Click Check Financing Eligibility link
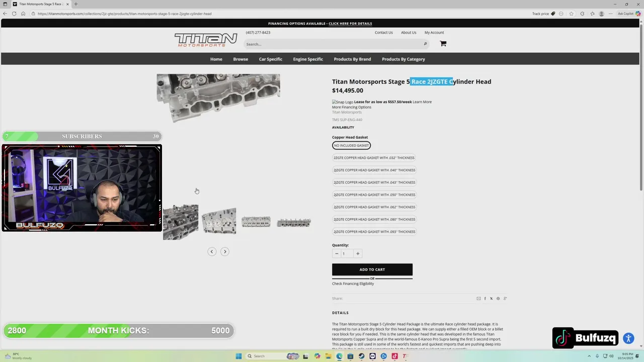 (353, 284)
